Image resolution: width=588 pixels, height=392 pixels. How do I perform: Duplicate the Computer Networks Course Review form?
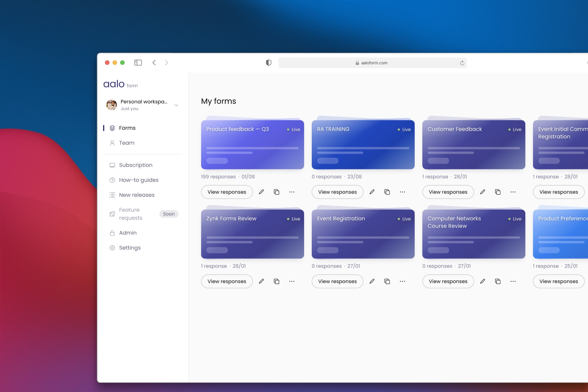(x=498, y=281)
